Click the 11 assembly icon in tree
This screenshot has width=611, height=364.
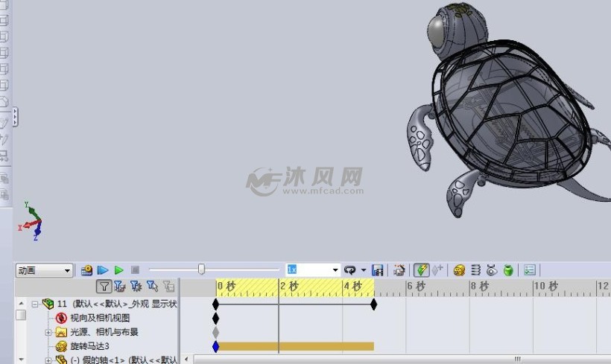(48, 304)
